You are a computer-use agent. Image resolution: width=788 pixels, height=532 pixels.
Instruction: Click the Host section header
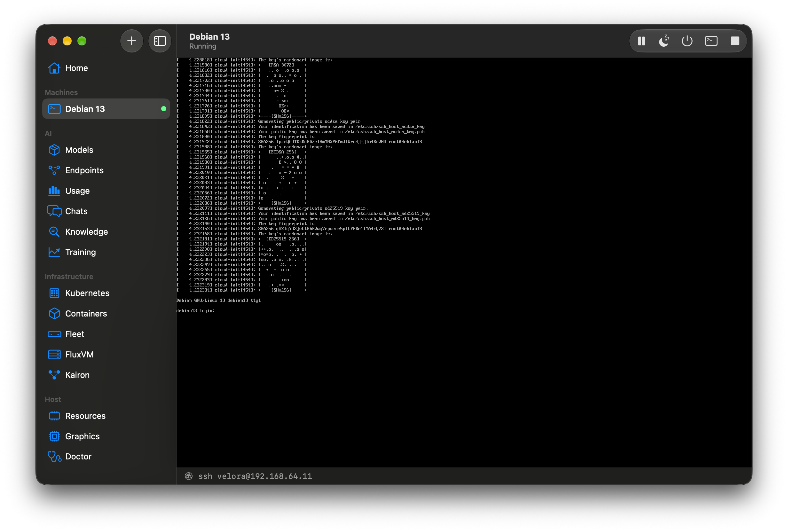[53, 399]
